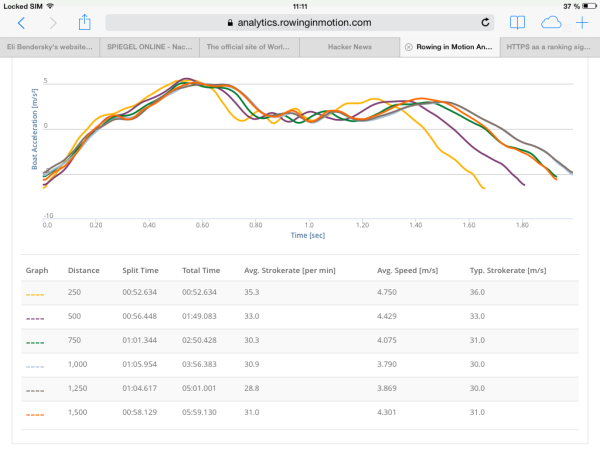Click Avg. Strokerate [per min] header
Image resolution: width=600 pixels, height=450 pixels.
pyautogui.click(x=290, y=271)
